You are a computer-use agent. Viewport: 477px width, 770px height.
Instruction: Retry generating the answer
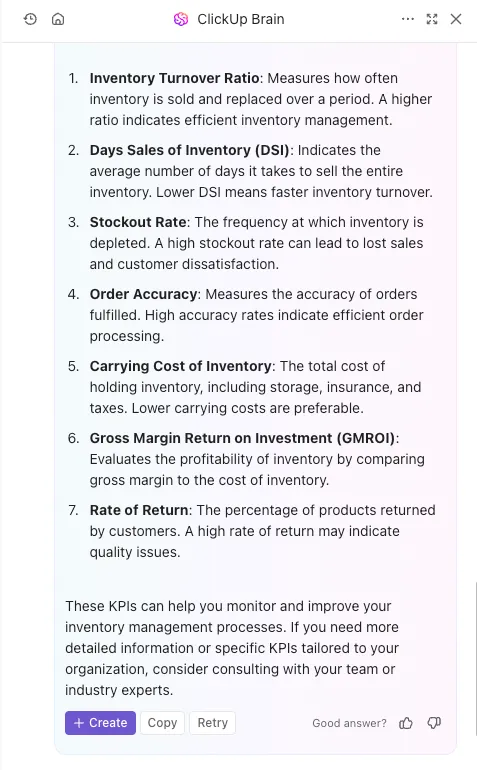(x=213, y=723)
